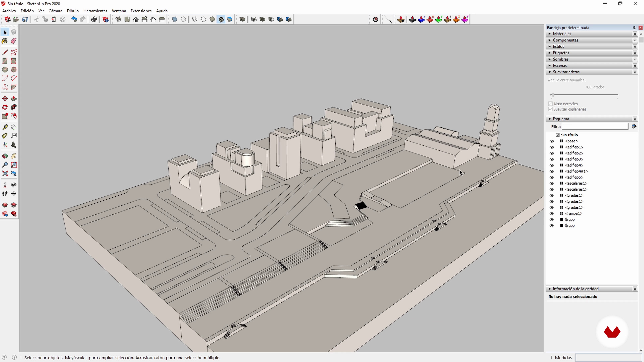
Task: Select the Move tool
Action: (x=5, y=98)
